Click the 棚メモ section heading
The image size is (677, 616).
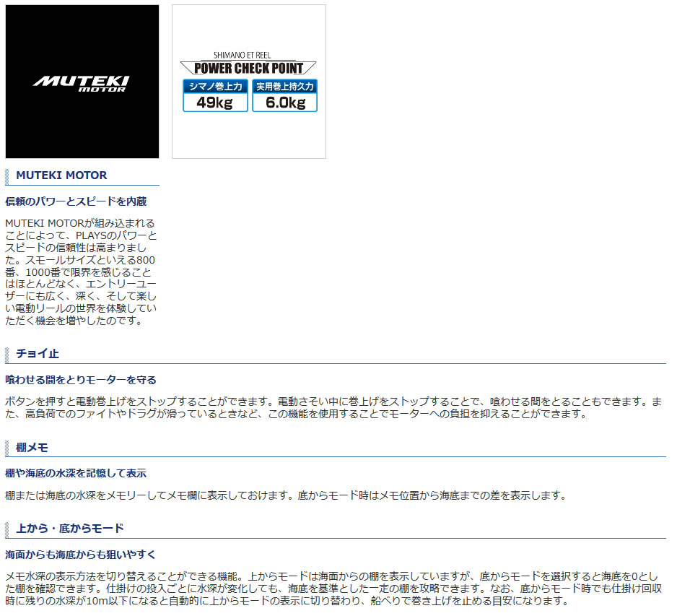pyautogui.click(x=32, y=447)
